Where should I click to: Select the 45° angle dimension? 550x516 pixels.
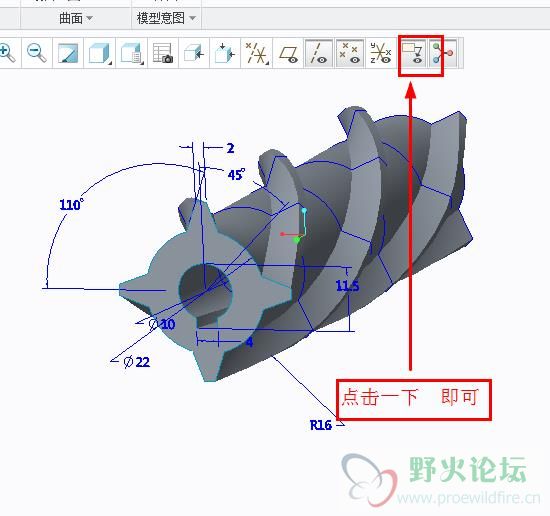237,174
